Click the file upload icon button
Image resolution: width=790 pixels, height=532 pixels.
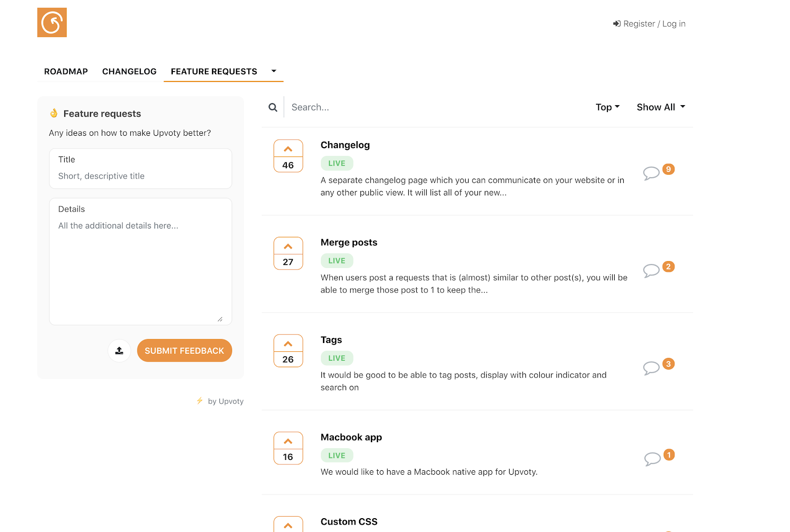[119, 350]
